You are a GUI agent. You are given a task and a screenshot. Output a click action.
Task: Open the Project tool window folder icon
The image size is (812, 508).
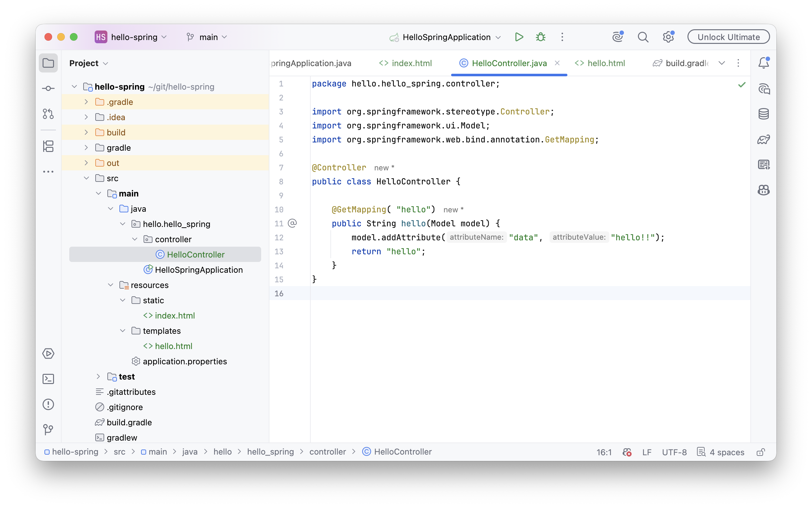pyautogui.click(x=48, y=63)
